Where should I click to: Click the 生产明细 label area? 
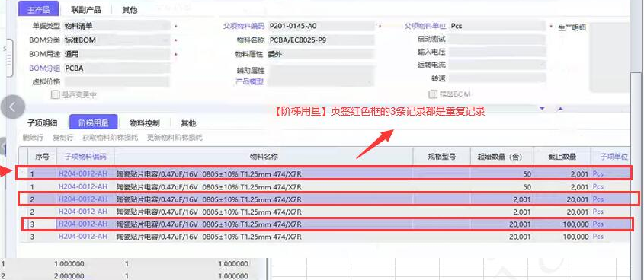coord(572,27)
